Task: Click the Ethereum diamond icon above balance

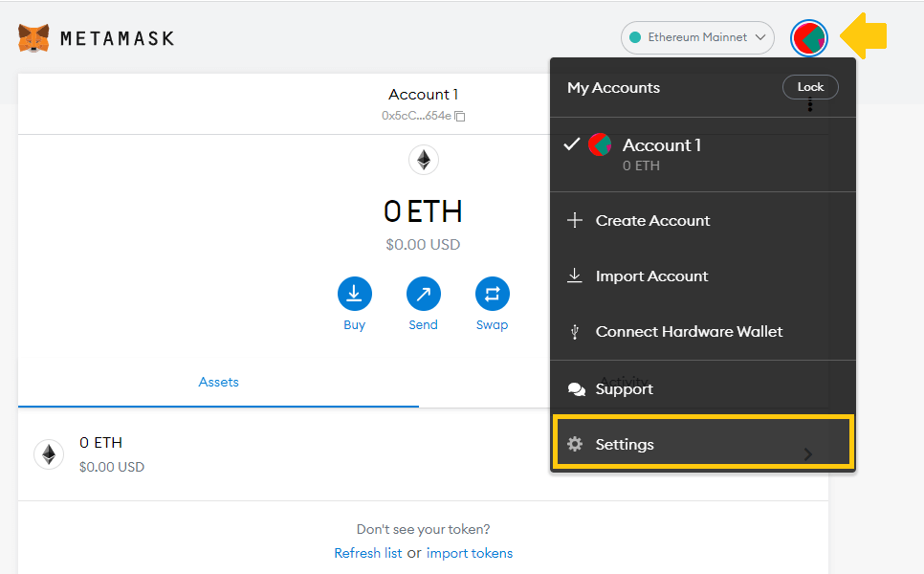Action: 423,160
